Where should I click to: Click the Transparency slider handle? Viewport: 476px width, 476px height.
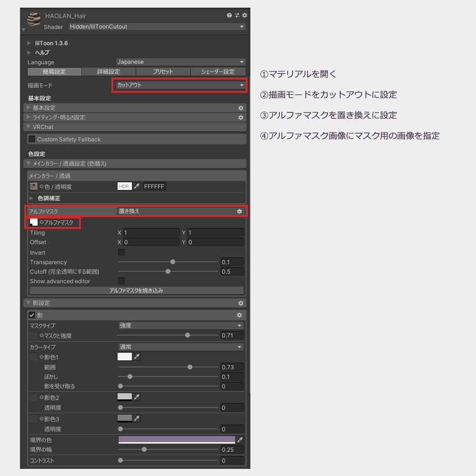pyautogui.click(x=173, y=262)
